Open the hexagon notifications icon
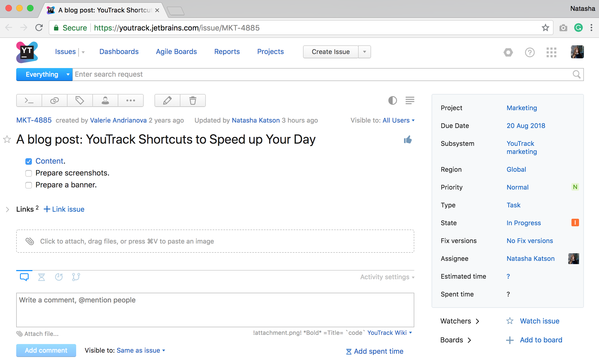Screen dimensions: 599x364 508,52
